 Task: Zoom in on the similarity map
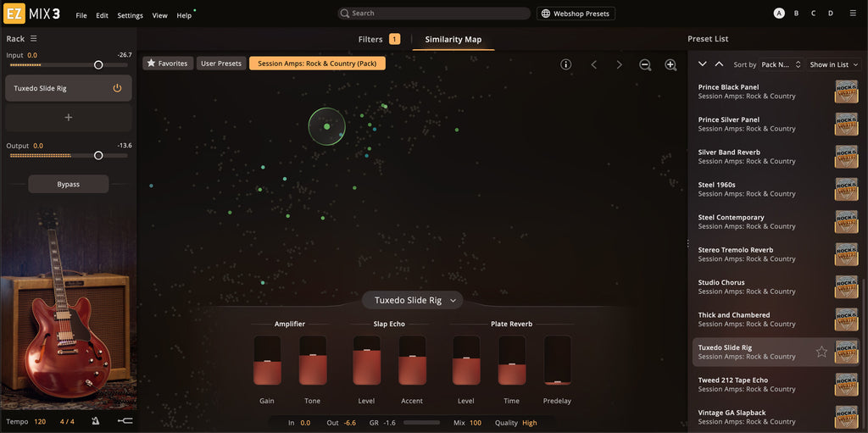[670, 64]
